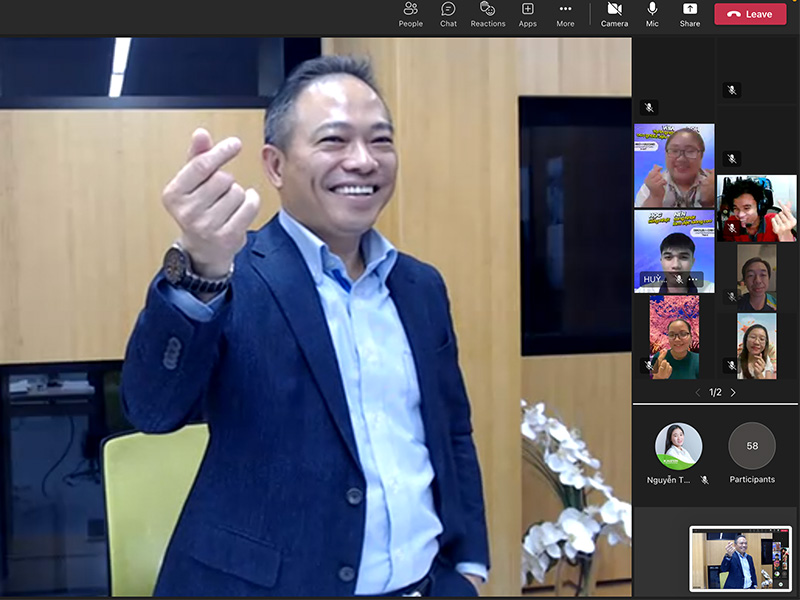Image resolution: width=800 pixels, height=600 pixels.
Task: Select the red-shirt headset participant's video
Action: (x=757, y=208)
